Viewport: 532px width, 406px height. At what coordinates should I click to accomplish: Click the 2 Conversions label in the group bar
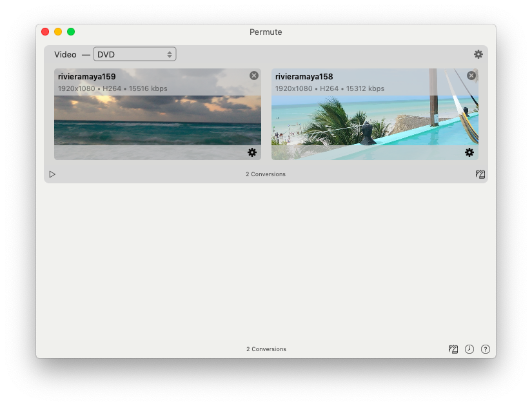(265, 174)
